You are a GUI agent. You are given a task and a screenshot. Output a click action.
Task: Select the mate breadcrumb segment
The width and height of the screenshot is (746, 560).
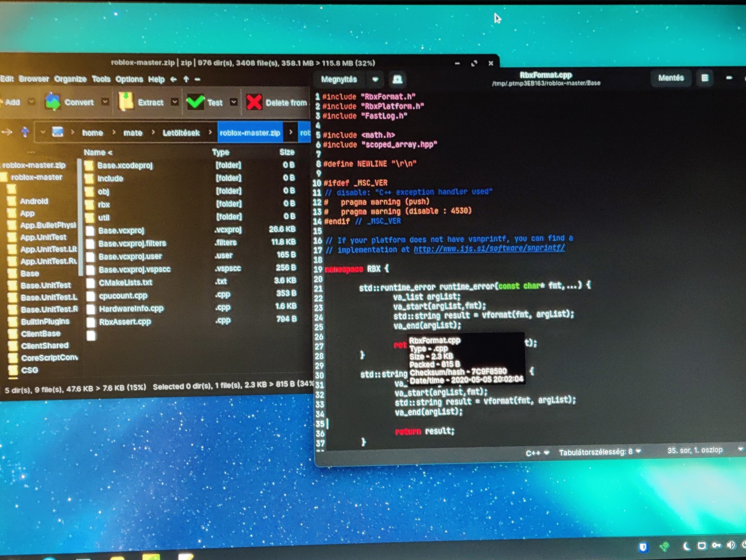133,133
